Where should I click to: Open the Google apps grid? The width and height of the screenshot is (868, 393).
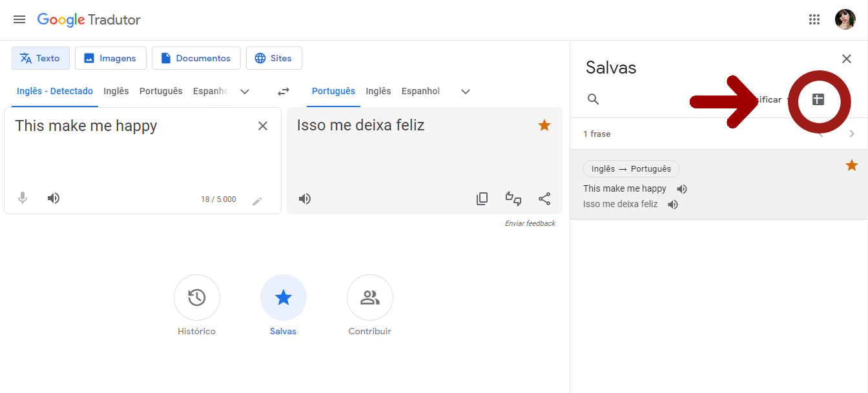(x=814, y=19)
